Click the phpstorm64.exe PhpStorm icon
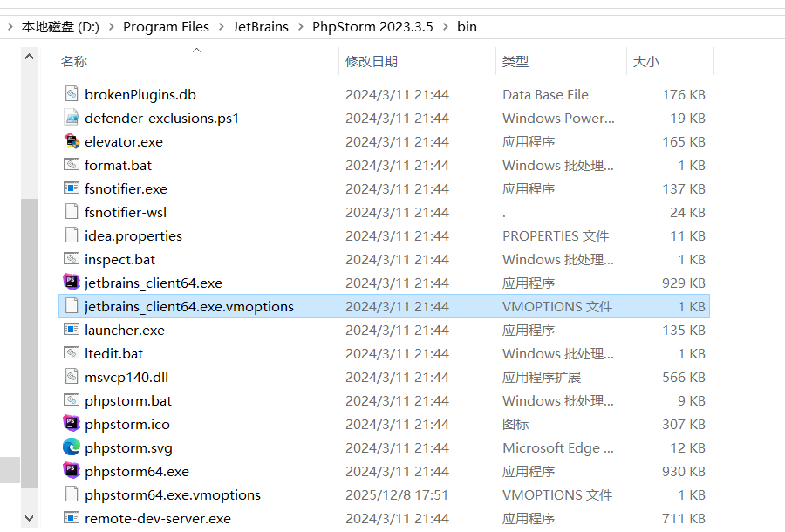 coord(72,471)
